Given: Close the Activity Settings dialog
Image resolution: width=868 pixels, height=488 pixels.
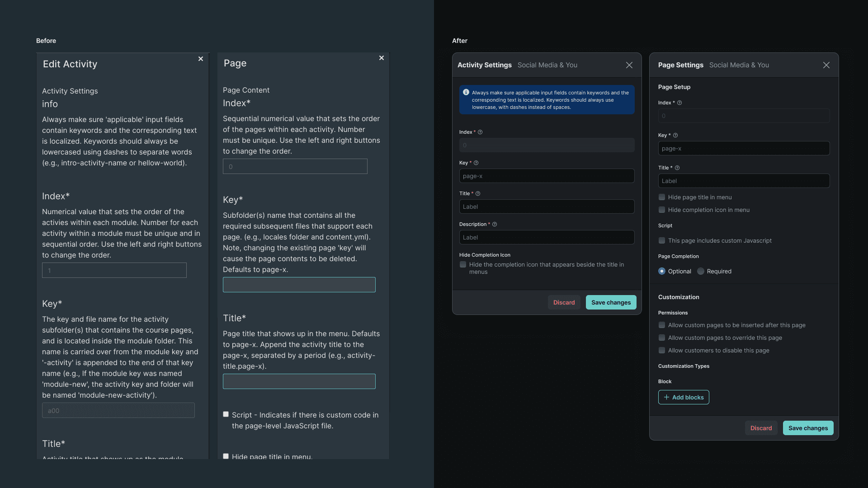Looking at the screenshot, I should coord(629,65).
